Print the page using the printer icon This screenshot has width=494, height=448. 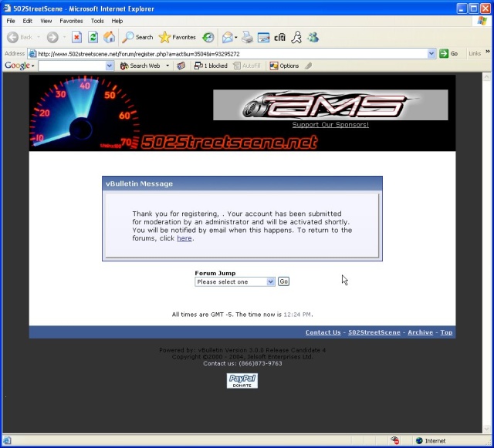click(247, 38)
